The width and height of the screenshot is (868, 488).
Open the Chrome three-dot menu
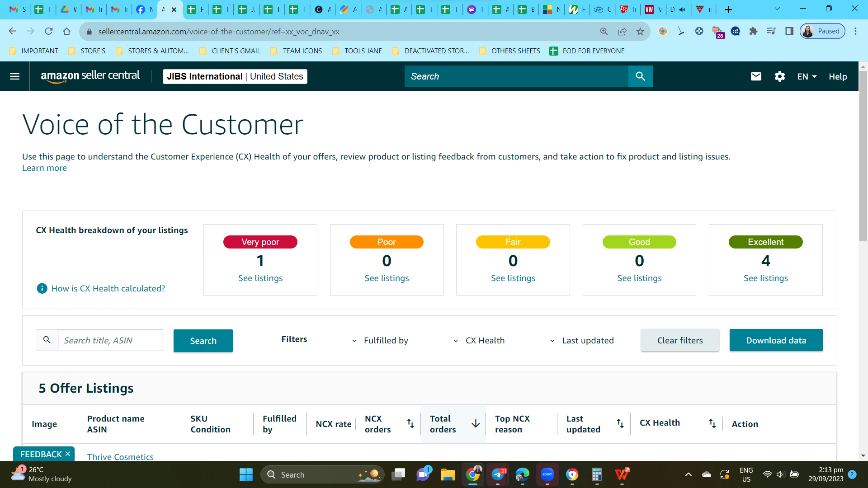(x=855, y=31)
